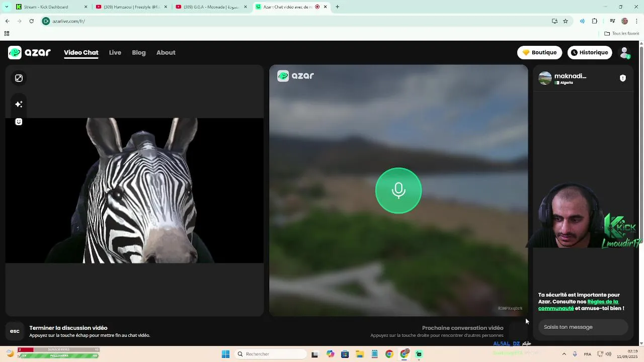Open the Boutique gem shop
The width and height of the screenshot is (644, 362).
click(539, 52)
